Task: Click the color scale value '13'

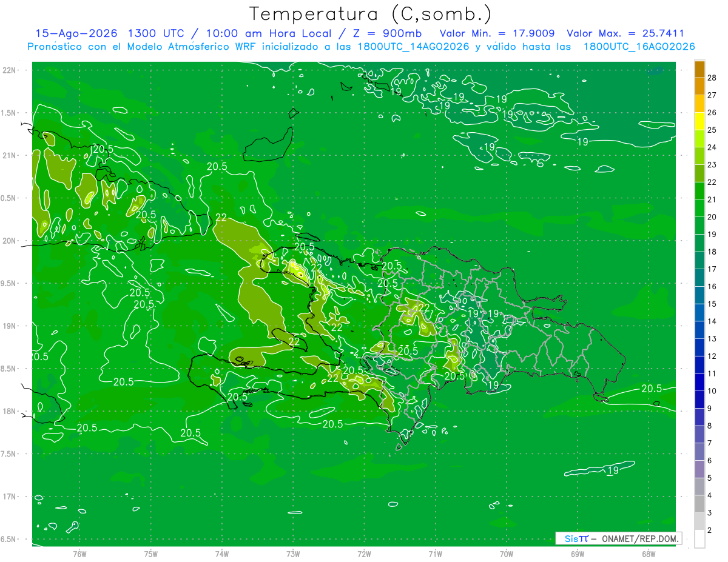Action: [712, 339]
